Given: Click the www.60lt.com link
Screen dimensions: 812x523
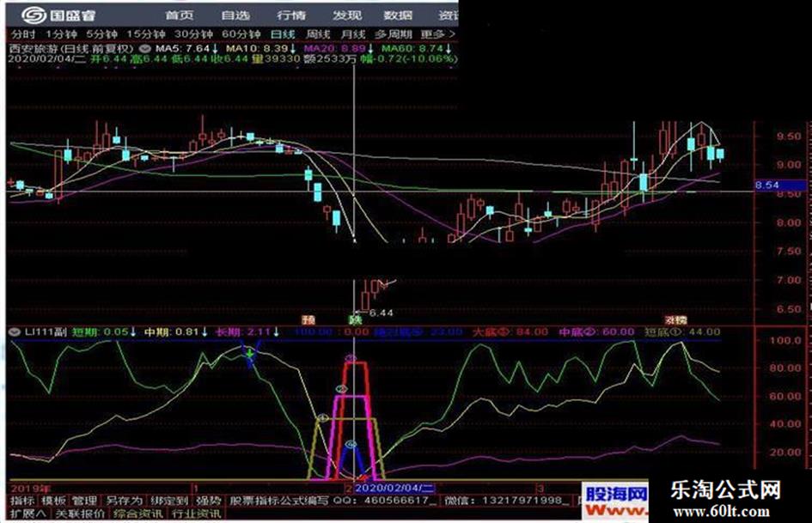Looking at the screenshot, I should coord(722,512).
